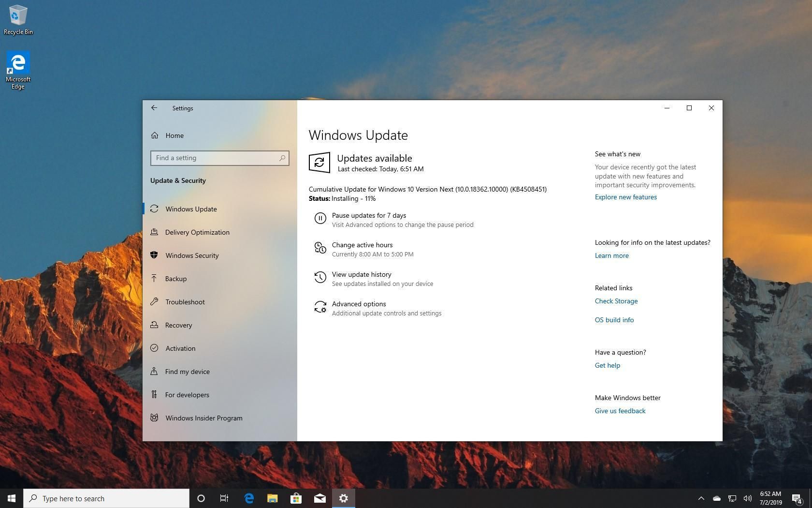Click the clock and date on taskbar

[x=770, y=498]
